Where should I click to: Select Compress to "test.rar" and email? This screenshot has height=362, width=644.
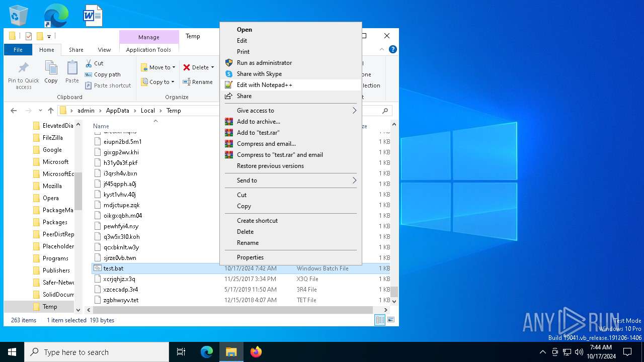291,155
